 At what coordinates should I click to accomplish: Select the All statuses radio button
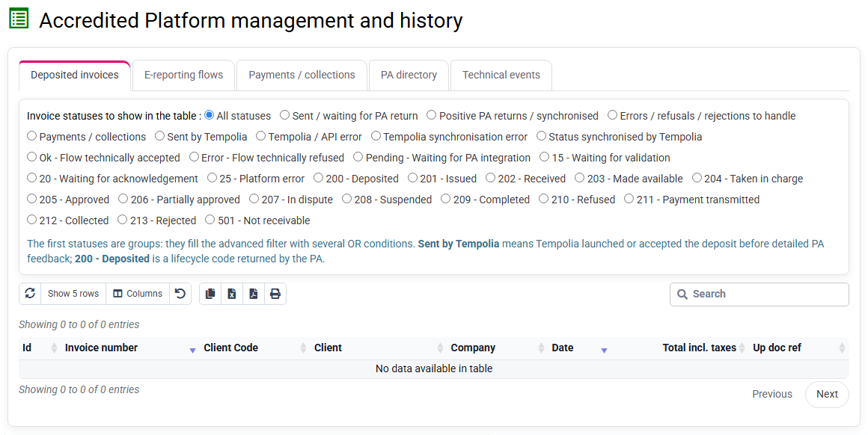click(x=210, y=115)
